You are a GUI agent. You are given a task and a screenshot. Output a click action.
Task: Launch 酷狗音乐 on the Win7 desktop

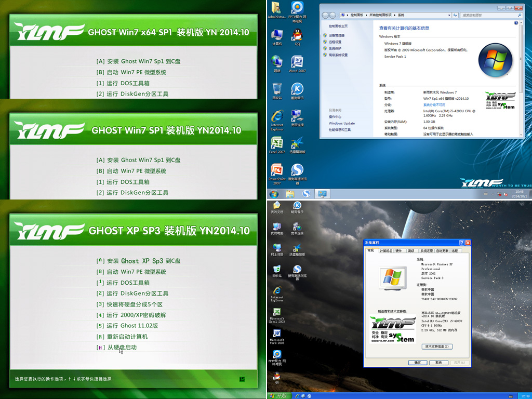[297, 91]
